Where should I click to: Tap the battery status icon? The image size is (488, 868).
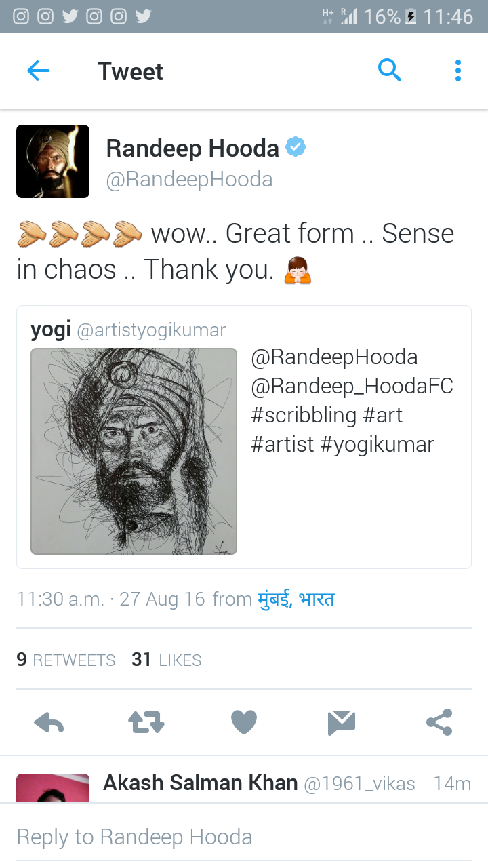[411, 16]
